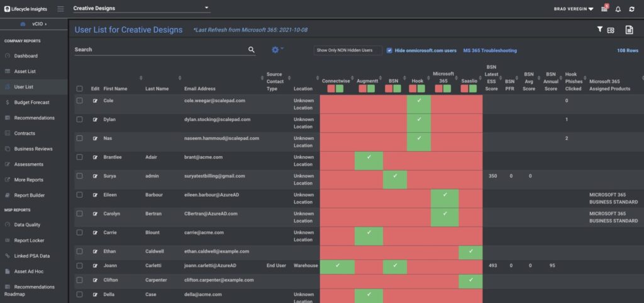Sort the Connectwise column
This screenshot has width=644, height=303.
pos(352,78)
